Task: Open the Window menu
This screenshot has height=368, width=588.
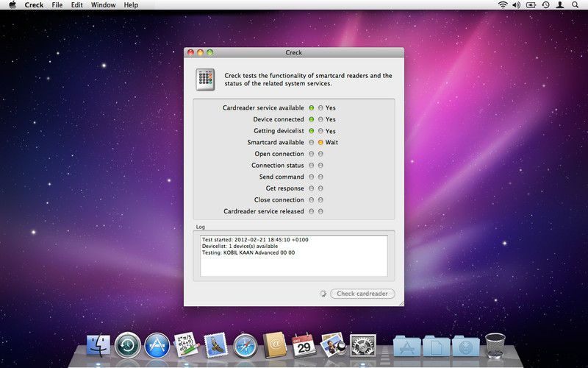Action: 103,5
